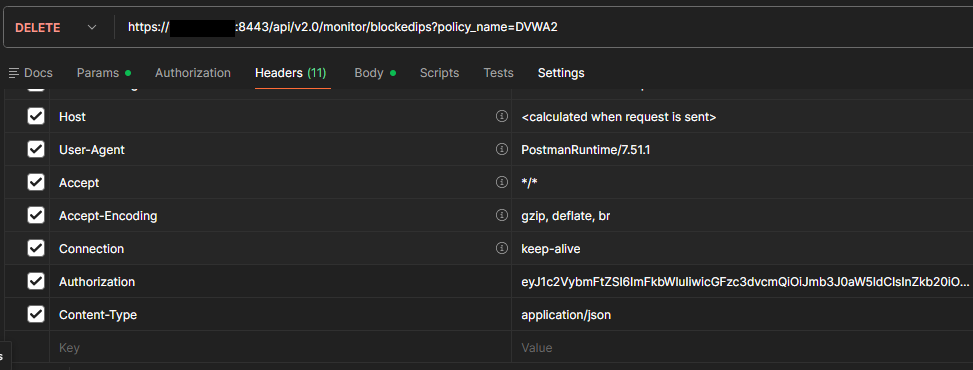Select the Host header key
This screenshot has width=973, height=370.
[x=72, y=117]
